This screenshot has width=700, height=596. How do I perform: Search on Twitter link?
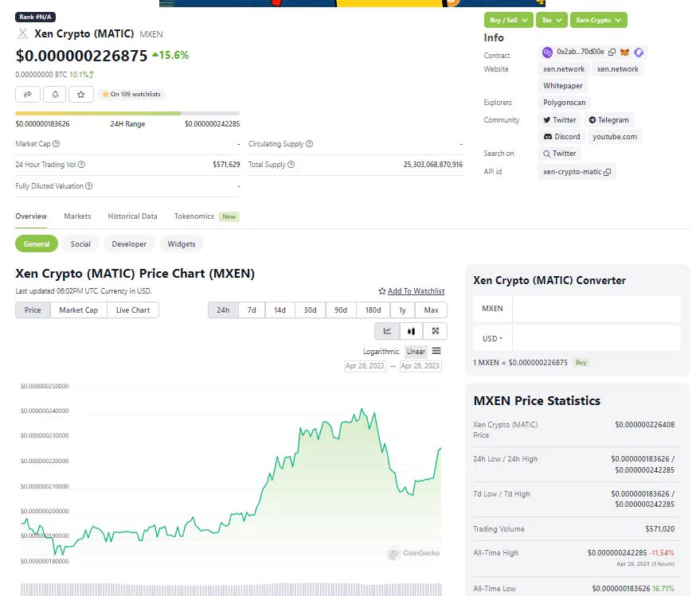(559, 154)
